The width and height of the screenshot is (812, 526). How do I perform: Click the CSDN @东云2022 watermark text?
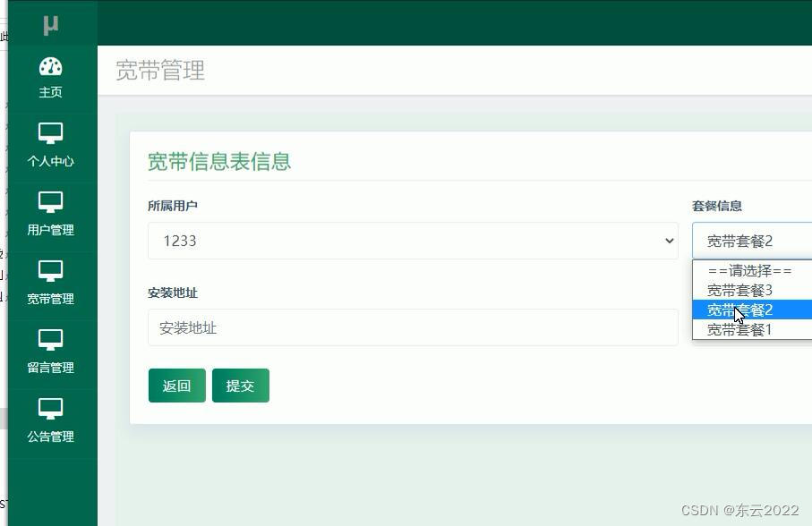740,510
